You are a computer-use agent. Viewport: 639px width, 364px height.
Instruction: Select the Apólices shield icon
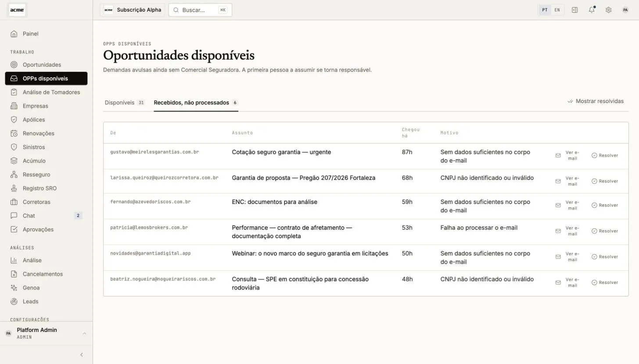14,120
